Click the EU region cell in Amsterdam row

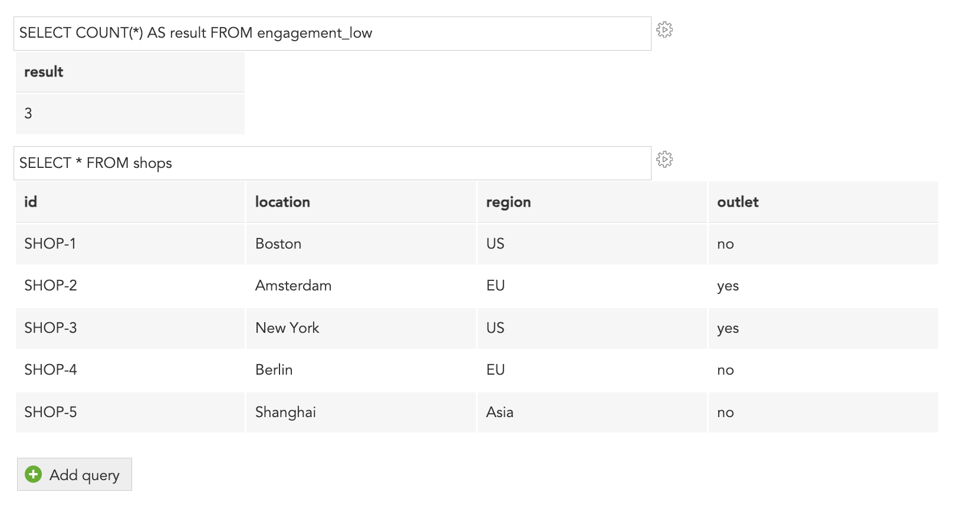(592, 286)
